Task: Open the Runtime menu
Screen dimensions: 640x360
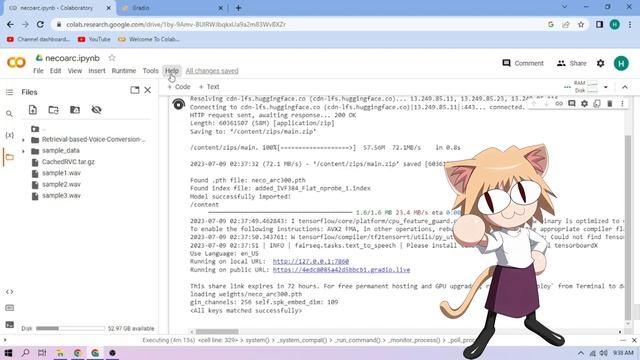Action: tap(124, 71)
